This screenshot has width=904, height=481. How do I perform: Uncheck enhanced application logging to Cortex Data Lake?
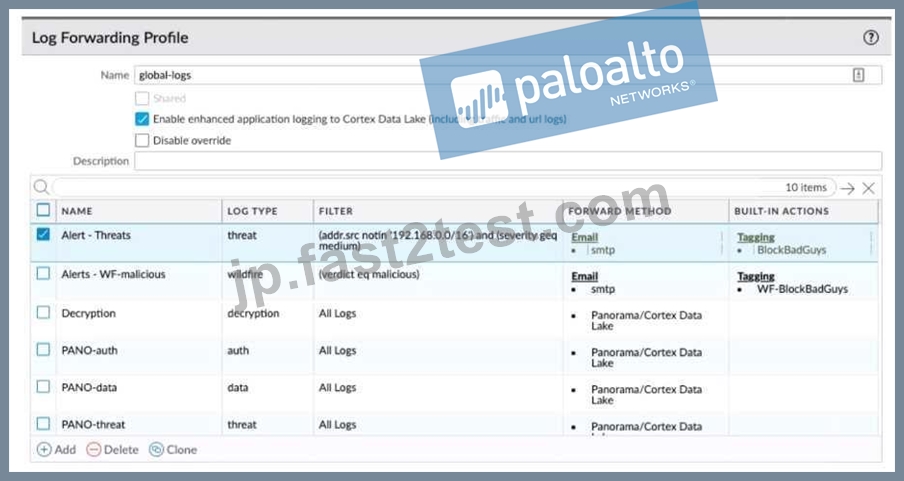pyautogui.click(x=142, y=119)
